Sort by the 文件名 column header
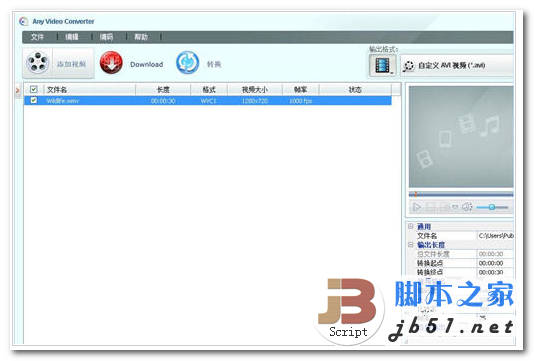Screen dimensions: 534x361 pyautogui.click(x=90, y=90)
